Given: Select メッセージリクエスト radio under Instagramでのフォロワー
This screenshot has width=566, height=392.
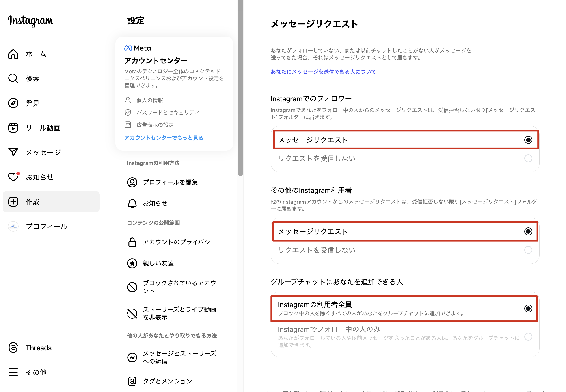Looking at the screenshot, I should [528, 140].
